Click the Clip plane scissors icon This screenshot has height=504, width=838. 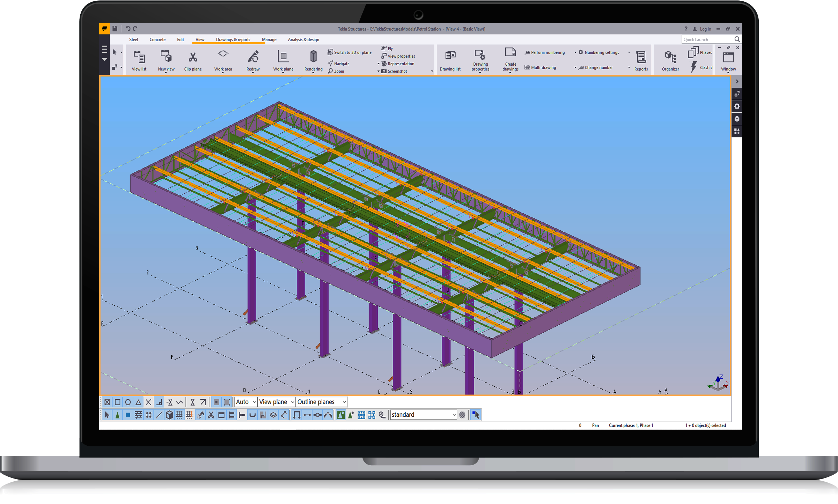click(193, 57)
